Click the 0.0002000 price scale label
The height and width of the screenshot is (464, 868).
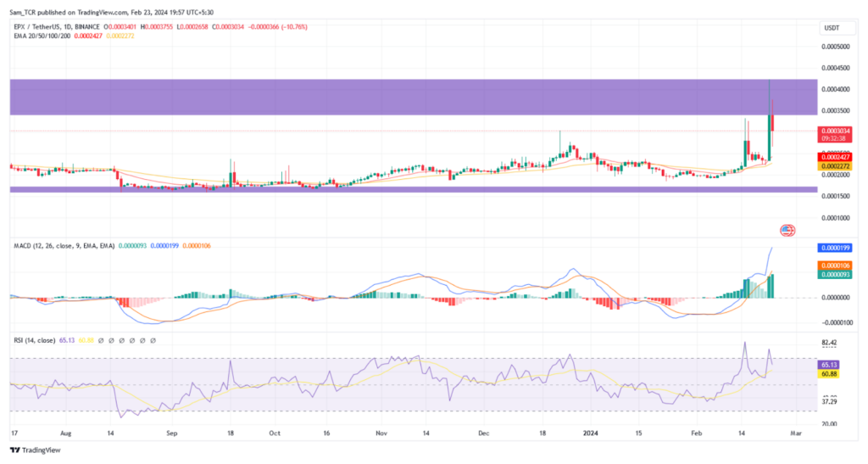pos(835,175)
